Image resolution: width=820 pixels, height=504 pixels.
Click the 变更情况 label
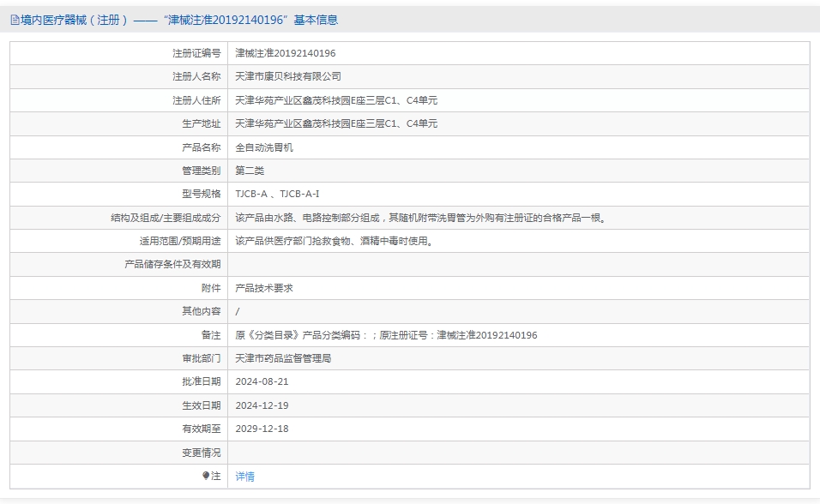(x=202, y=453)
